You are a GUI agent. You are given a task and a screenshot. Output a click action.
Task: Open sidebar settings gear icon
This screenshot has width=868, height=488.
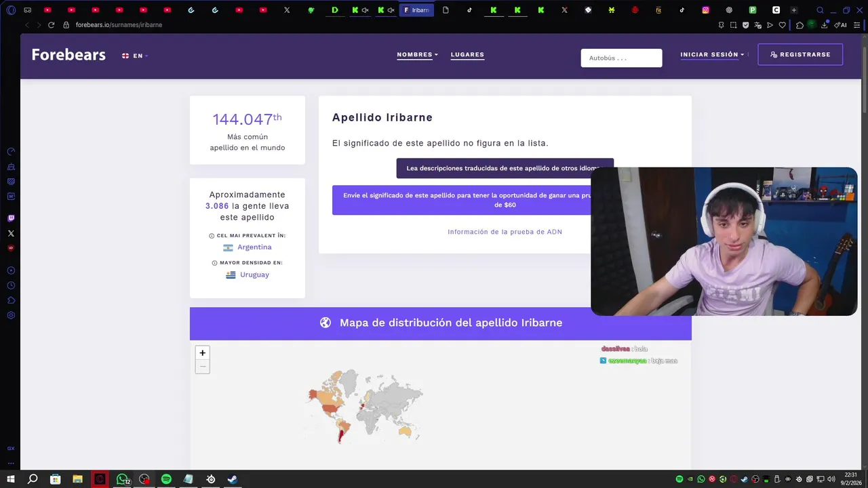tap(11, 315)
